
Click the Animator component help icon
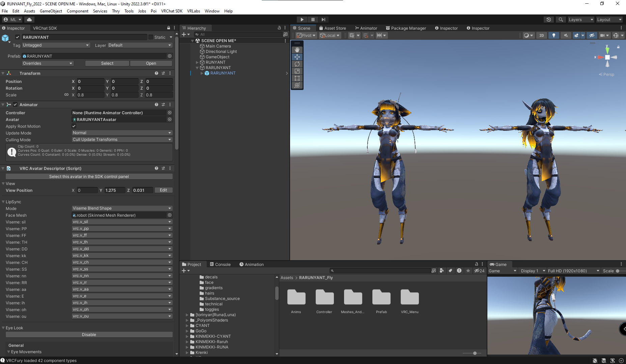156,104
